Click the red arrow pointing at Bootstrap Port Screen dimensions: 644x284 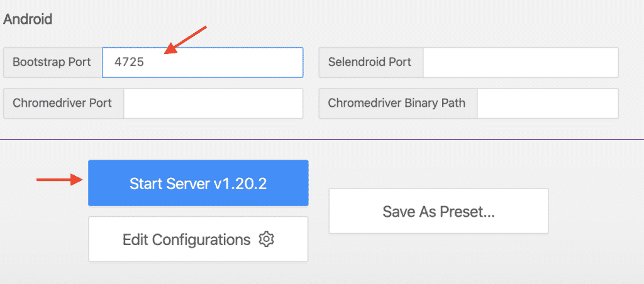(x=186, y=41)
